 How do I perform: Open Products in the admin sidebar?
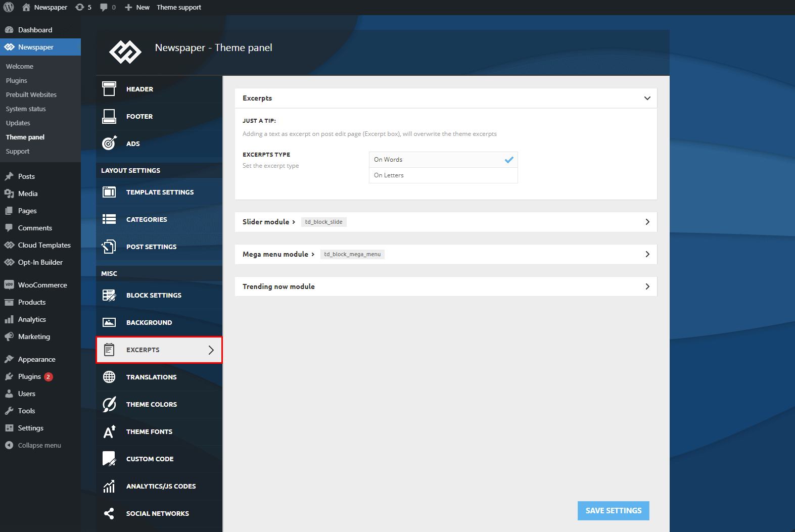(x=40, y=302)
